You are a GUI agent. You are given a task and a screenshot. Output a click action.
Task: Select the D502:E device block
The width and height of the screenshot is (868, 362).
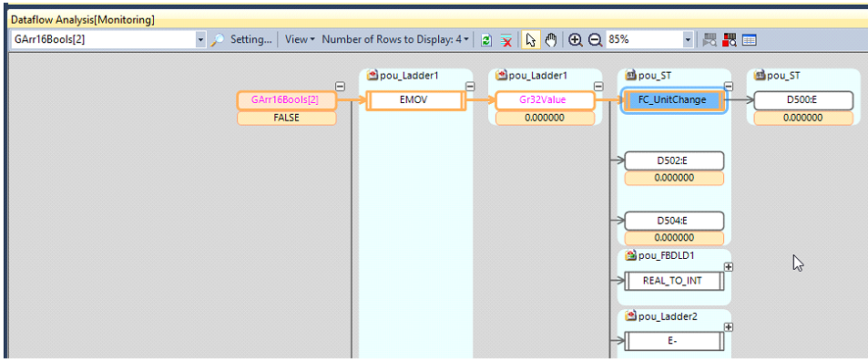click(674, 160)
